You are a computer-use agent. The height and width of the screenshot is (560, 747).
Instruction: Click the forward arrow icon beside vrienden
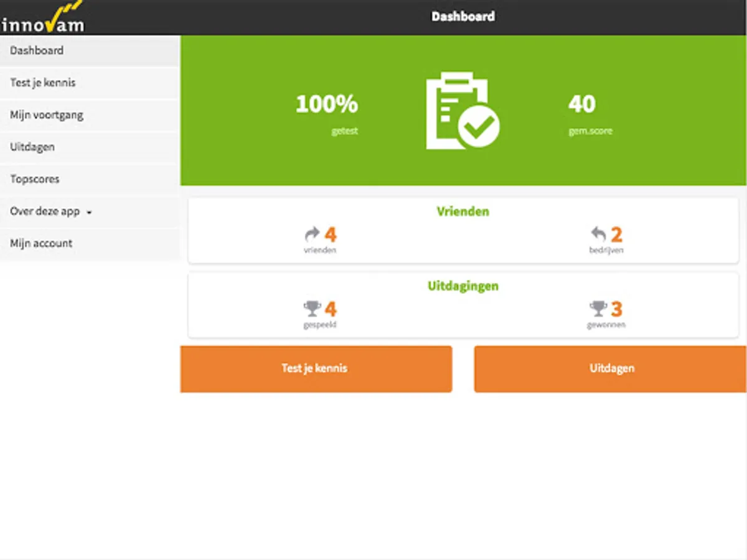pyautogui.click(x=312, y=234)
